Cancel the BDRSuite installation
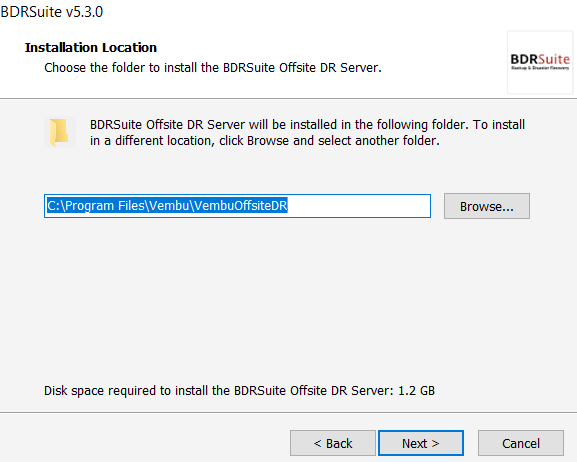This screenshot has height=462, width=577. click(521, 443)
